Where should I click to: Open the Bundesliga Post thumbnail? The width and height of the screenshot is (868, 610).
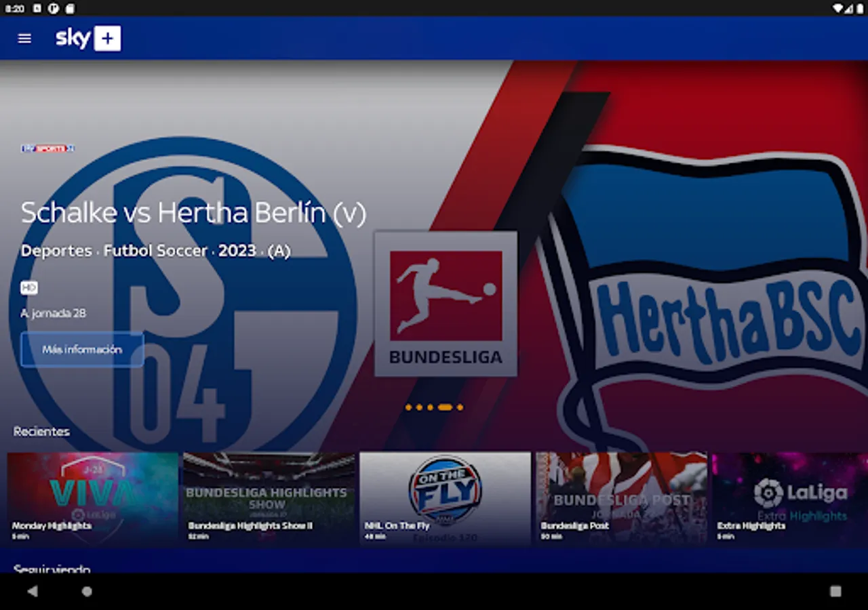pos(621,499)
